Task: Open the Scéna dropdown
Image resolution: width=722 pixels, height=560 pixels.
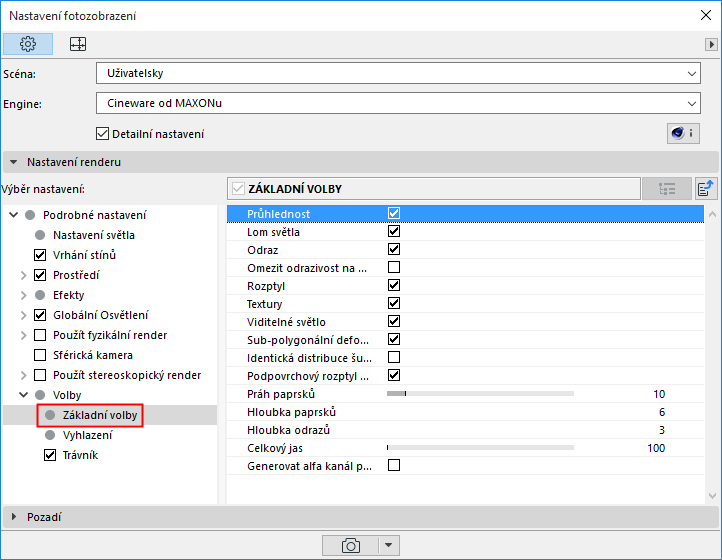Action: tap(398, 73)
